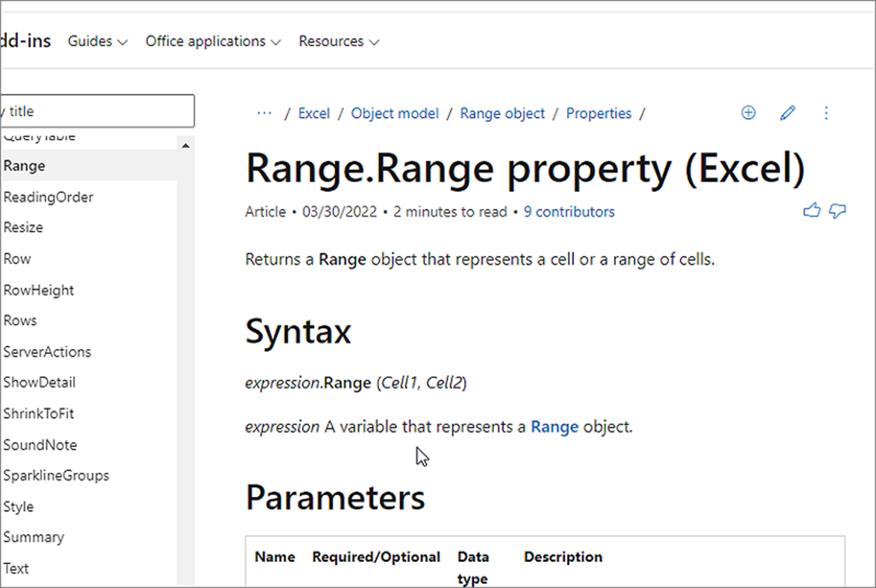Click the Range.Range property page title

526,169
